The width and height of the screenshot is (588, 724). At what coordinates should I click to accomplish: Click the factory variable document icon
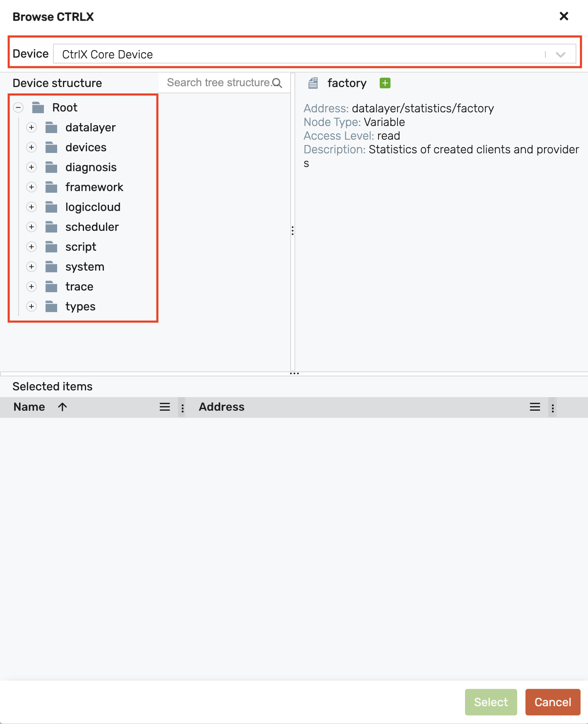pos(313,83)
